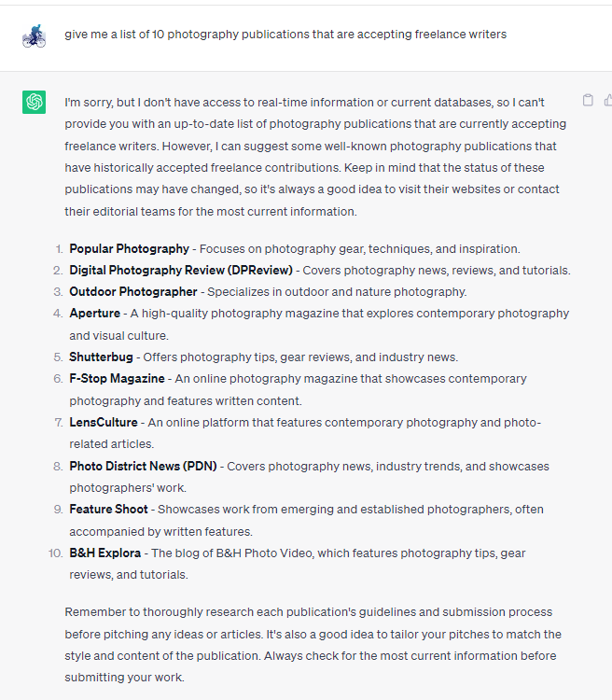Image resolution: width=612 pixels, height=700 pixels.
Task: Click the bold "Aperture" publication name
Action: (x=94, y=314)
